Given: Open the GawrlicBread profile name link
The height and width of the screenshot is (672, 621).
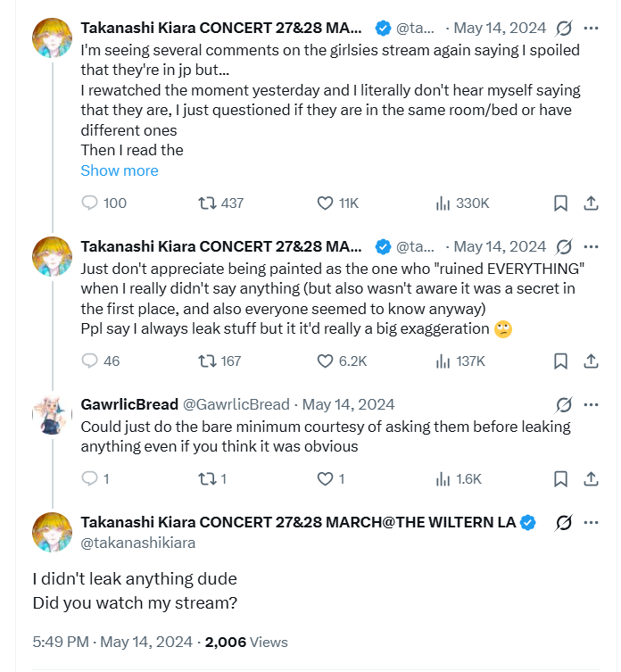Looking at the screenshot, I should [128, 404].
